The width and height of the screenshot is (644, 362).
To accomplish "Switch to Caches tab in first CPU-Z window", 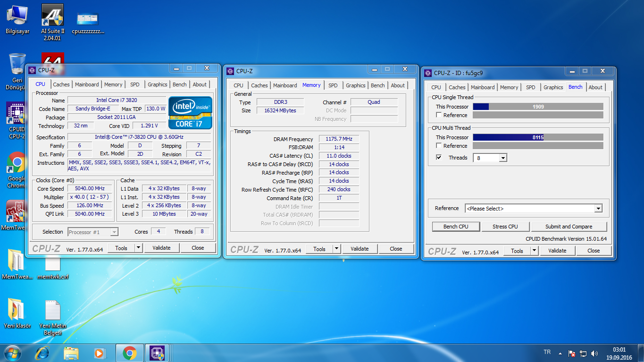I will click(x=61, y=84).
